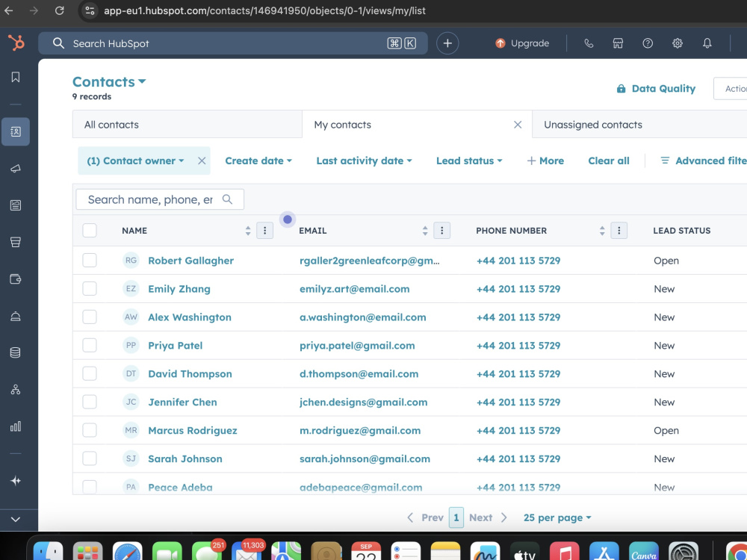The height and width of the screenshot is (560, 747).
Task: Open HubSpot home via sprocket logo
Action: pyautogui.click(x=16, y=43)
